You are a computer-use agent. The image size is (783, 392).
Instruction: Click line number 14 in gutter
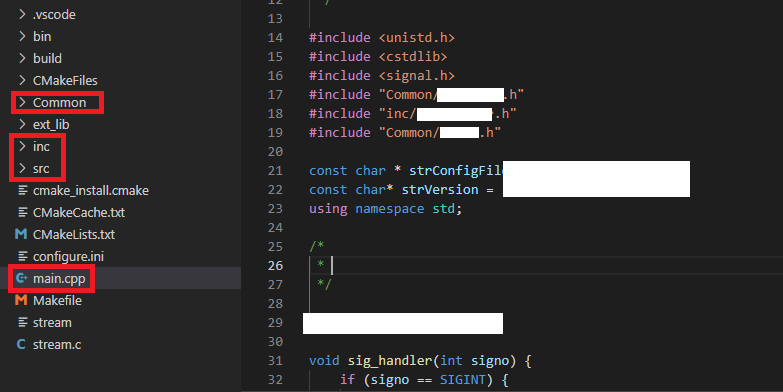275,37
